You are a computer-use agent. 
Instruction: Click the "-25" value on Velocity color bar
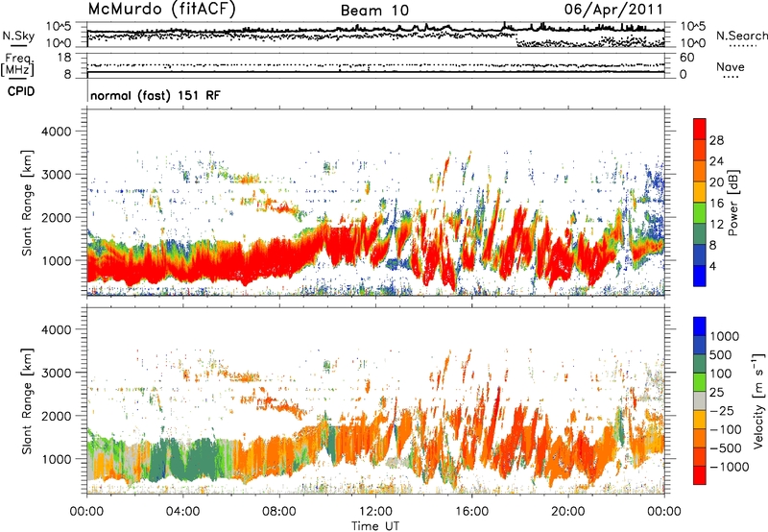point(722,411)
